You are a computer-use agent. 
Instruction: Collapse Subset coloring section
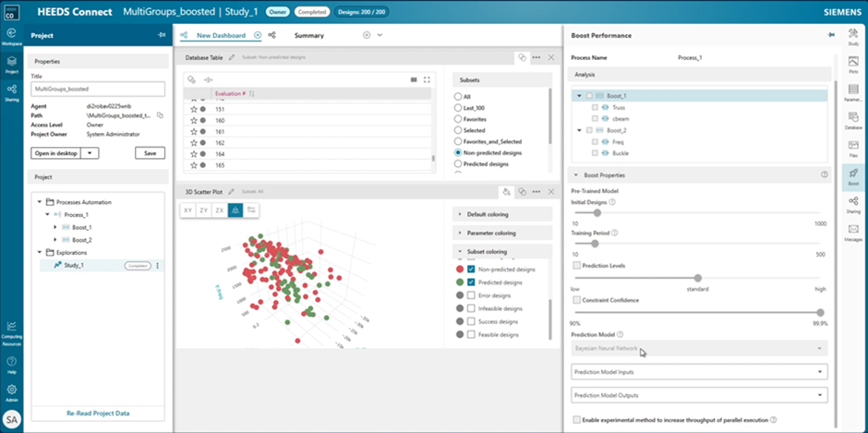(502, 251)
